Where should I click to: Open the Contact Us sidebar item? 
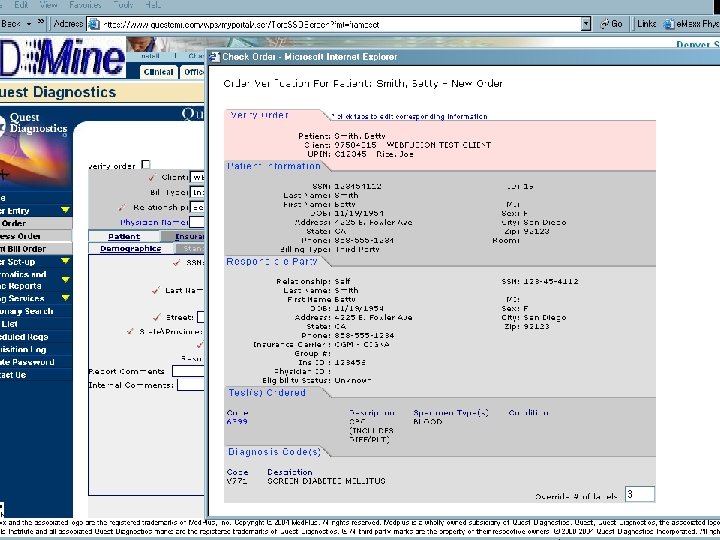(x=13, y=375)
